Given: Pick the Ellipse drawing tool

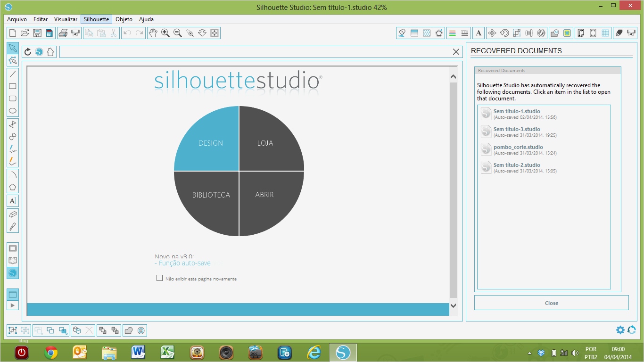Looking at the screenshot, I should [13, 111].
